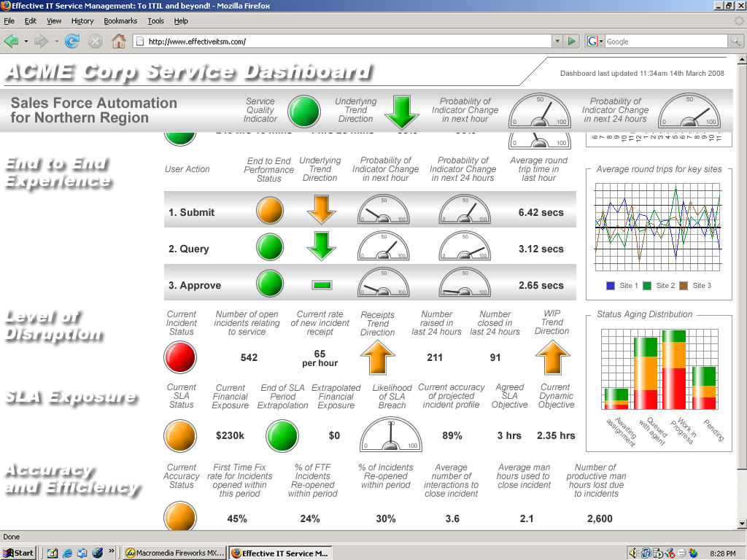The image size is (747, 560).
Task: Click the green Query trend down arrow
Action: (320, 246)
